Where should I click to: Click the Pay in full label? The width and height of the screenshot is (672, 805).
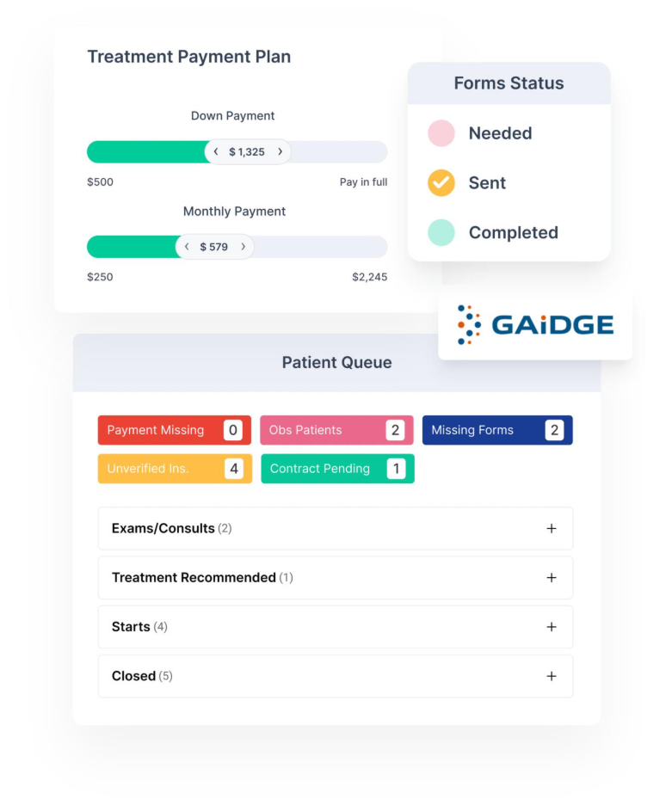pyautogui.click(x=363, y=181)
